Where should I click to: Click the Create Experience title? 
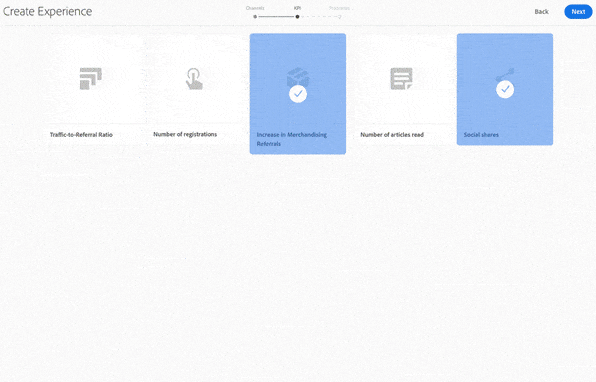(48, 11)
